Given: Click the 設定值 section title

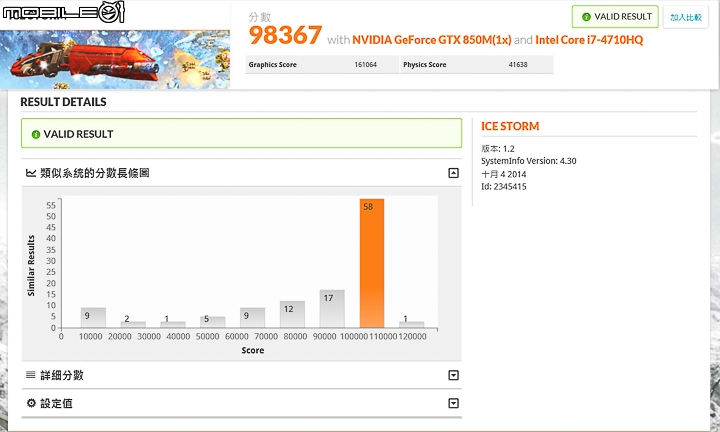Looking at the screenshot, I should (x=56, y=404).
